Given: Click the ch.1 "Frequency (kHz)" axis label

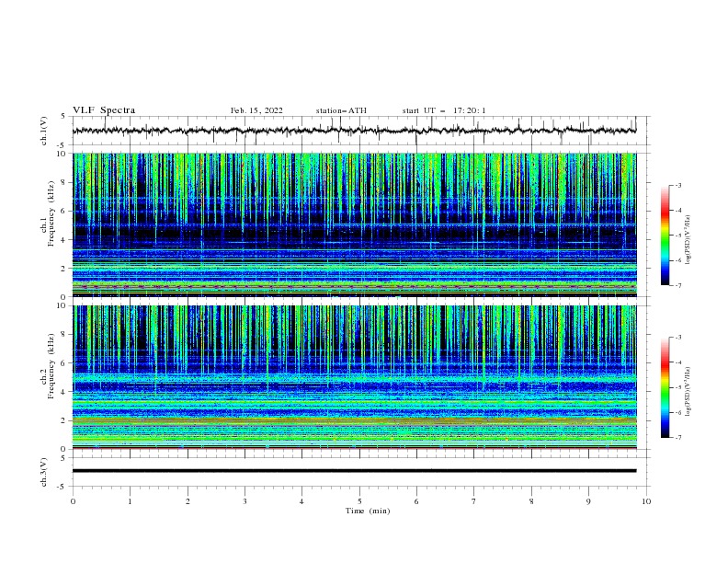Looking at the screenshot, I should [x=51, y=212].
